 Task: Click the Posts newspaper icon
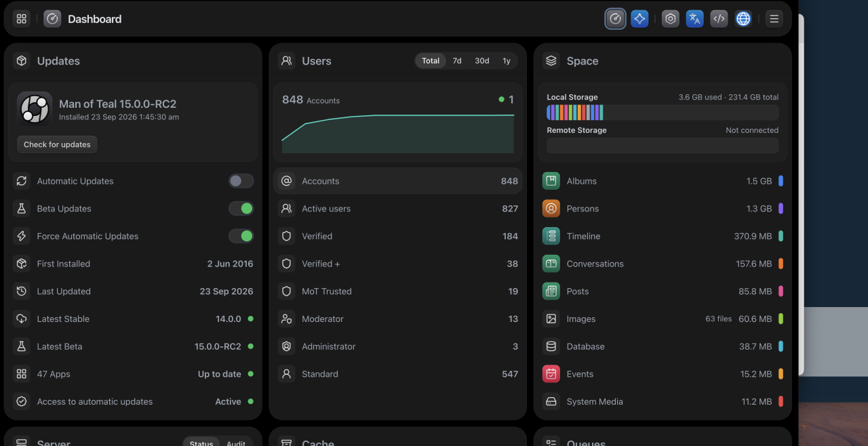(551, 291)
